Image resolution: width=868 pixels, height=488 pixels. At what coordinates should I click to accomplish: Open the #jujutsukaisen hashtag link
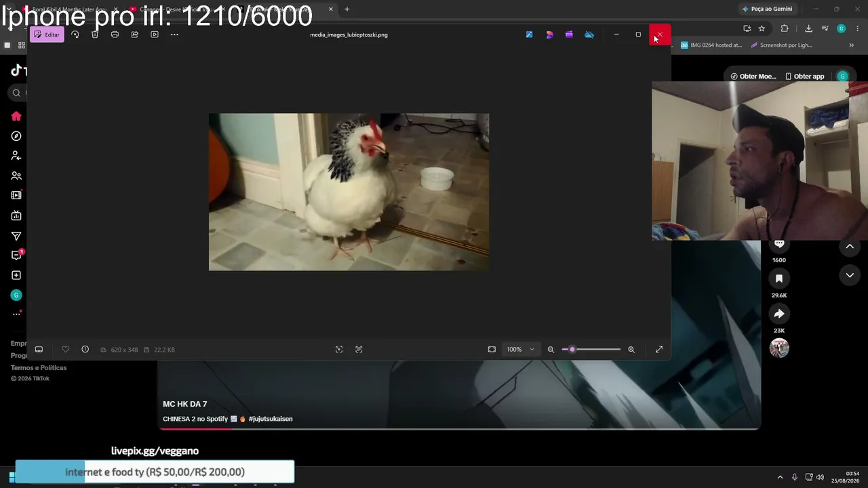[271, 419]
